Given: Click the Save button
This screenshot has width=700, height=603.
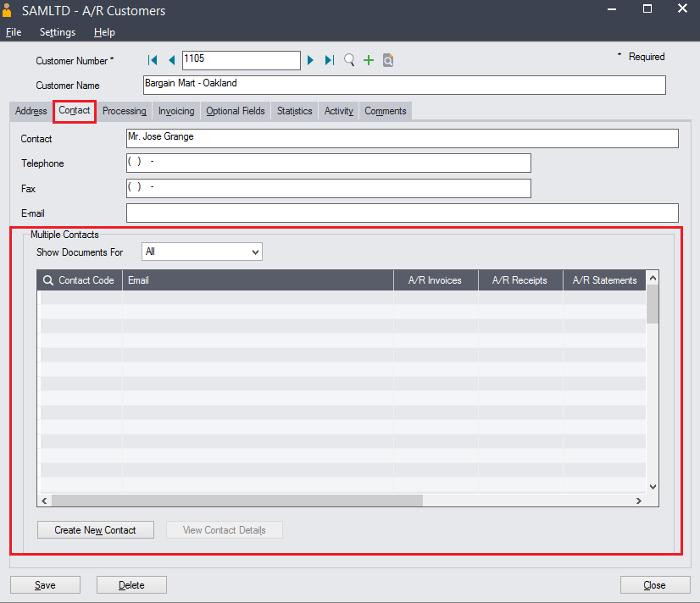Looking at the screenshot, I should [45, 585].
